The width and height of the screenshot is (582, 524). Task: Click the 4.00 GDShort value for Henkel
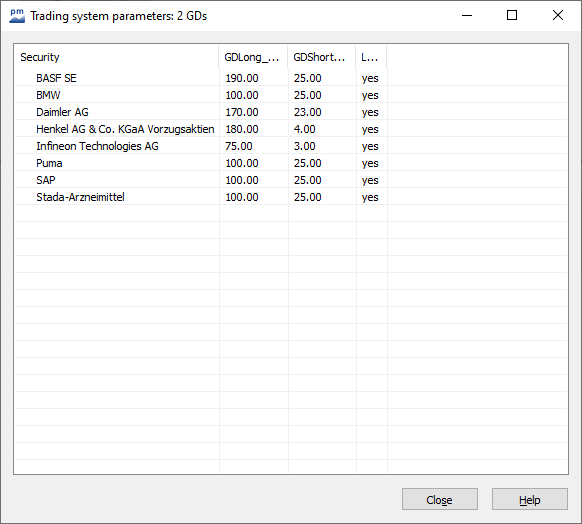point(305,129)
